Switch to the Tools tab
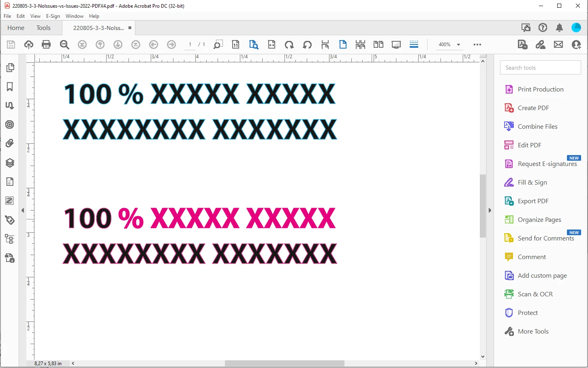This screenshot has height=368, width=588. [43, 28]
